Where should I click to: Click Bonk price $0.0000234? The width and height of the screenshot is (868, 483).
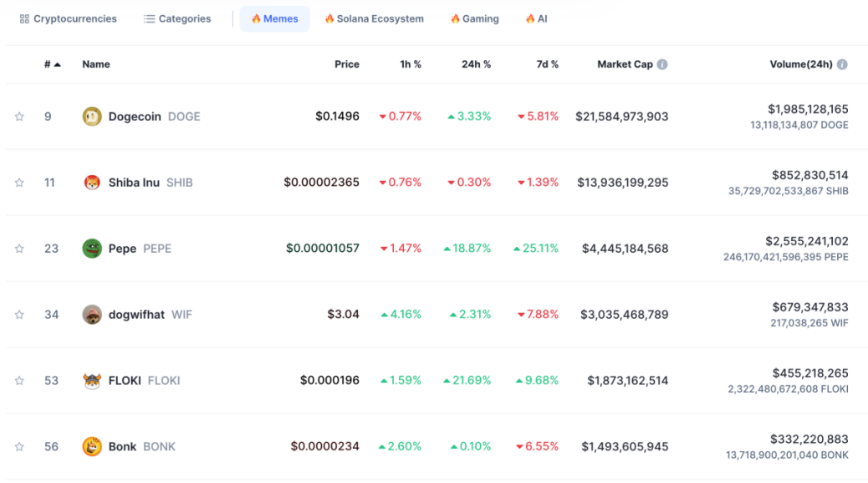pyautogui.click(x=325, y=446)
